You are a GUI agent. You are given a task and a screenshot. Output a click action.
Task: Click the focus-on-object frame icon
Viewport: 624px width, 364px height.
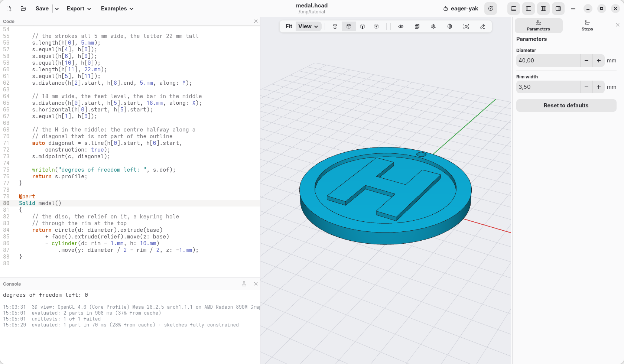466,26
